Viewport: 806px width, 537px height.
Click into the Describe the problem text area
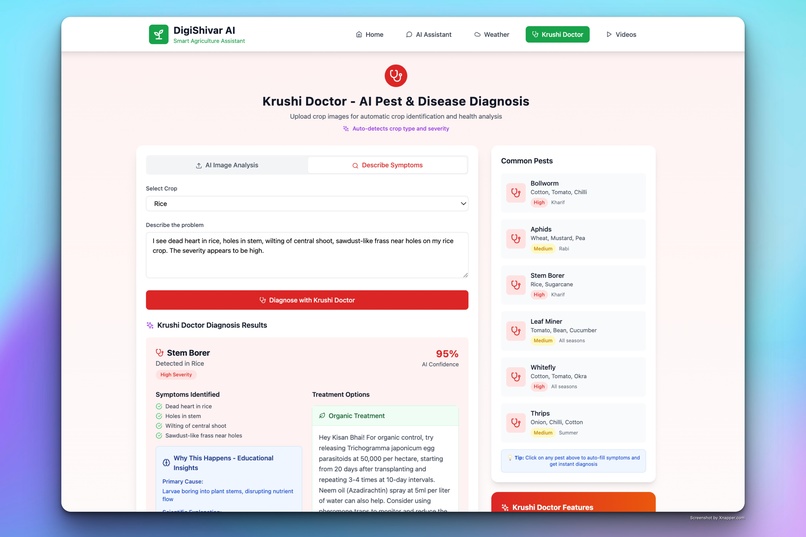pyautogui.click(x=307, y=255)
